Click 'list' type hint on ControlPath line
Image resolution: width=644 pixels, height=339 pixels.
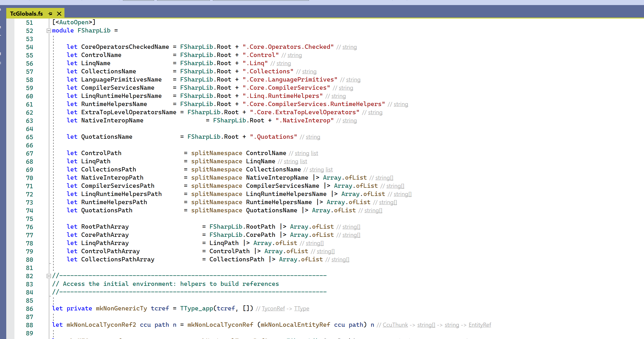tap(314, 153)
